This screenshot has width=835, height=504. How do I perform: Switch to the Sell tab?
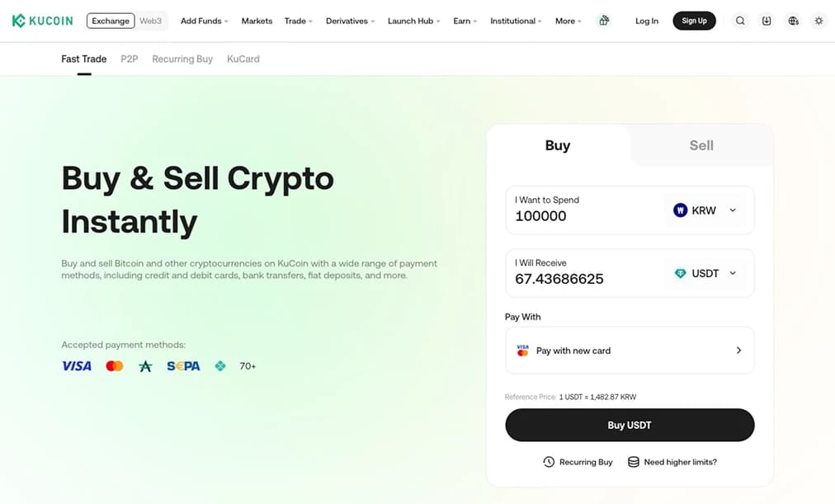click(x=701, y=145)
